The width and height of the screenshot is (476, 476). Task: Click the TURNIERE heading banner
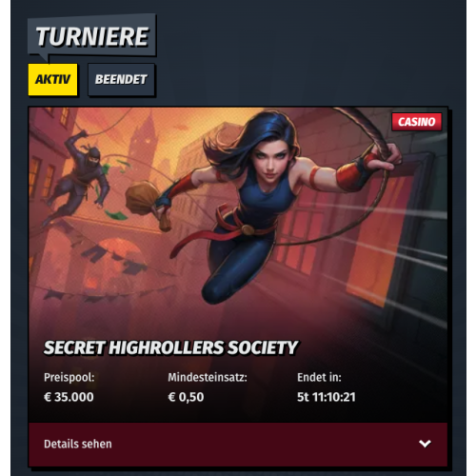(92, 36)
